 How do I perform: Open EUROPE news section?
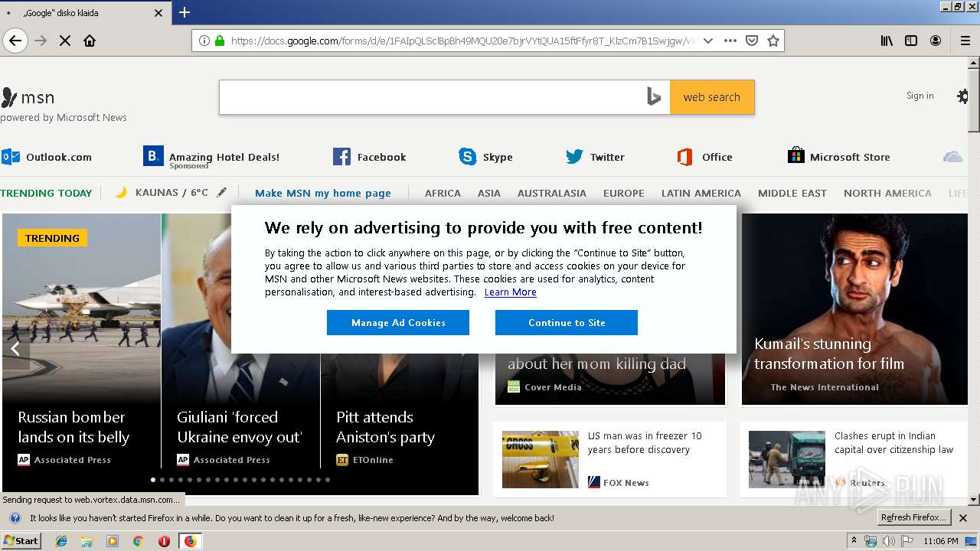point(624,193)
